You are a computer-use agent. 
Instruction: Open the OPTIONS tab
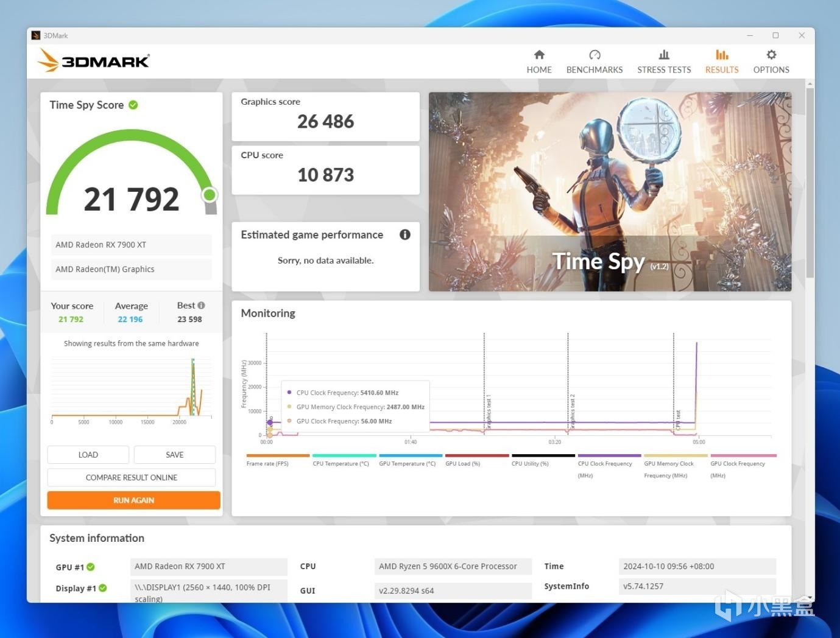coord(771,61)
